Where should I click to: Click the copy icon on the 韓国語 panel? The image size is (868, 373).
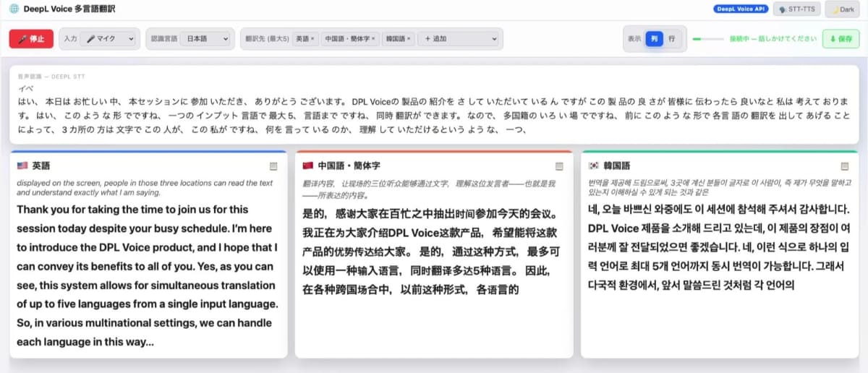pyautogui.click(x=843, y=166)
